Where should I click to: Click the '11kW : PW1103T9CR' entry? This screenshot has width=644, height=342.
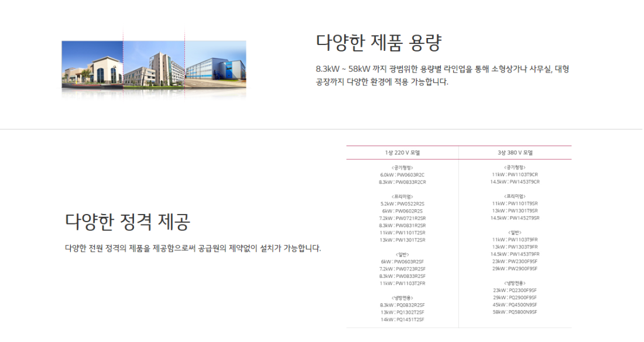[x=515, y=175]
